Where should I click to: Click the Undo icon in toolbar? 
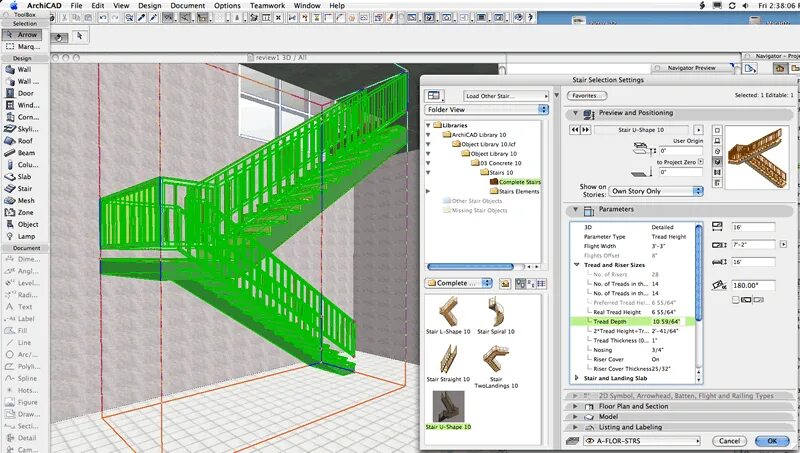point(103,18)
